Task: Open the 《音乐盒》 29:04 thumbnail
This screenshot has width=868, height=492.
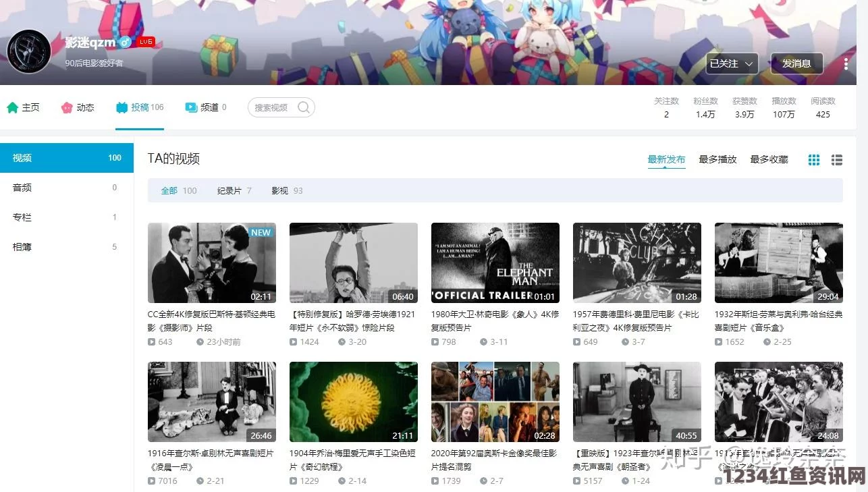Action: pos(779,263)
